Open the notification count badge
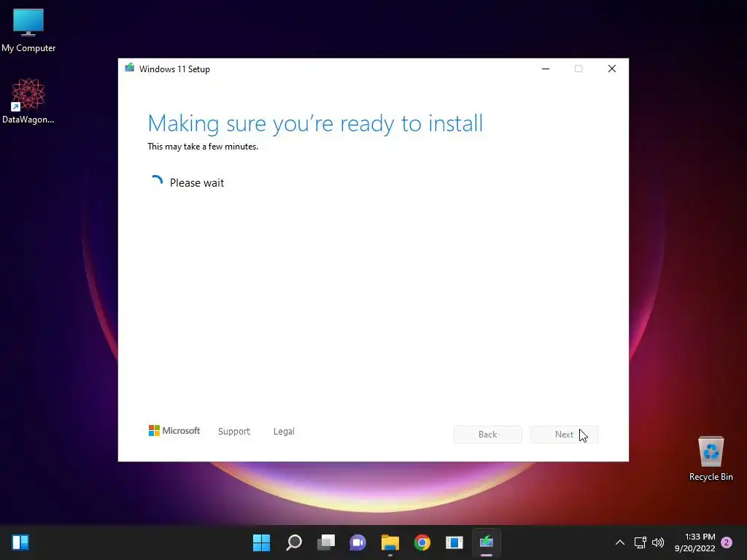Image resolution: width=747 pixels, height=560 pixels. point(727,542)
